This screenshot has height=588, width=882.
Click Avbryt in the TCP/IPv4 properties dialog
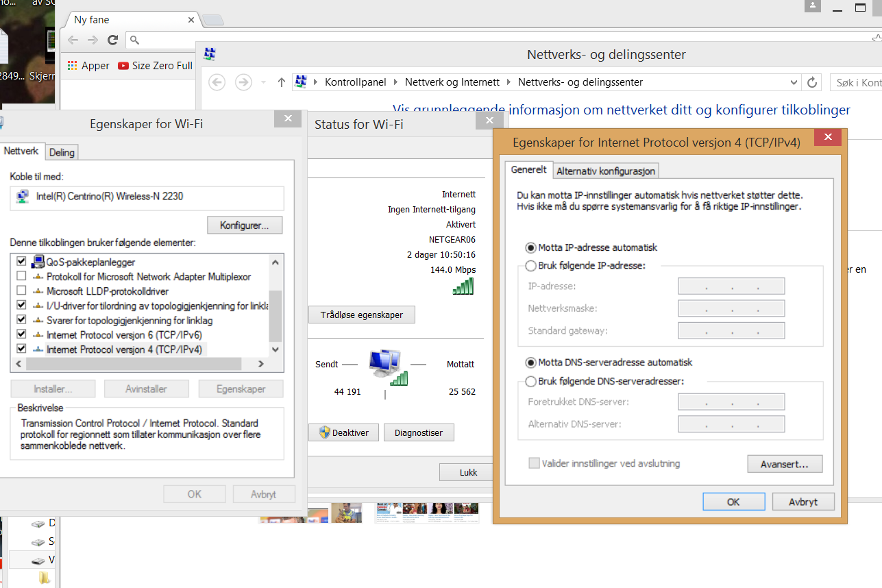(x=803, y=502)
